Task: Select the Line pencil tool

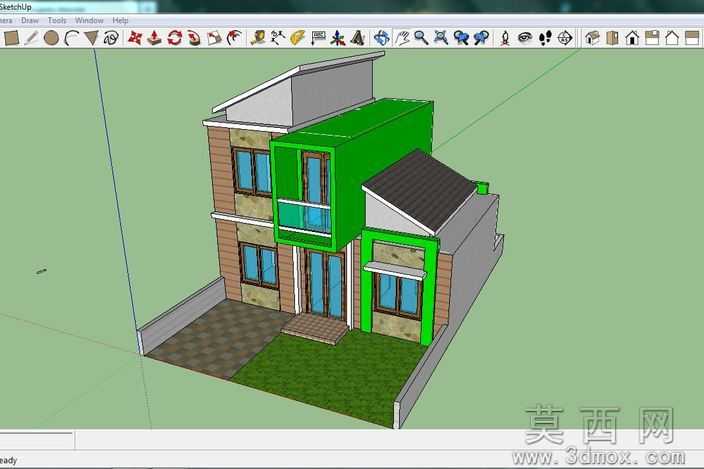Action: point(31,38)
